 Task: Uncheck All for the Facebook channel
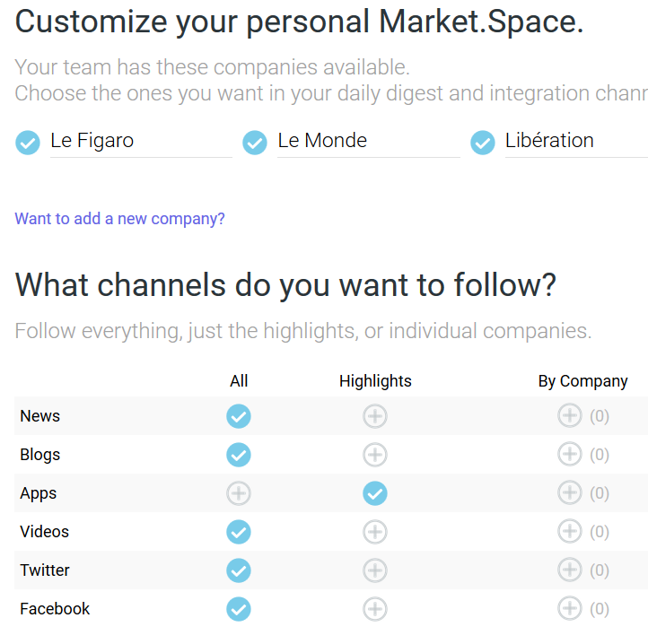point(239,609)
